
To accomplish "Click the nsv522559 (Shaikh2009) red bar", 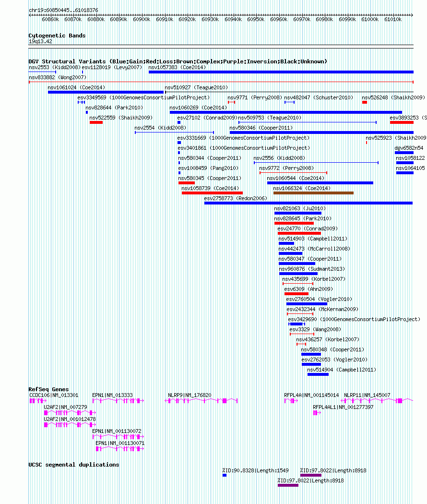I will click(96, 122).
